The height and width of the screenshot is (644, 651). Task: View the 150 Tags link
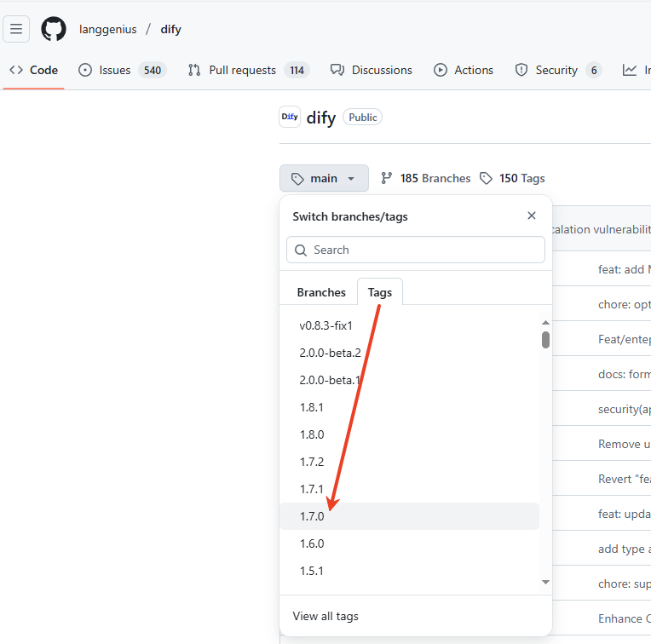tap(512, 178)
